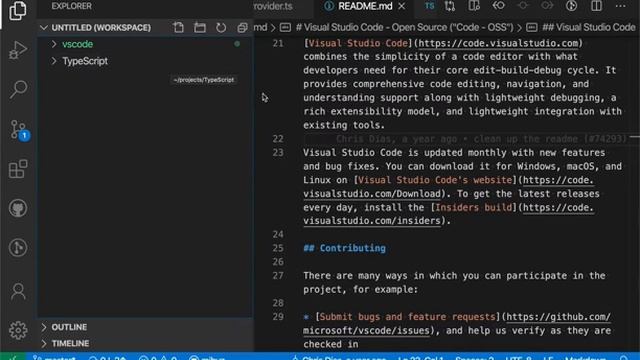Expand the Timeline panel
The width and height of the screenshot is (640, 360).
point(145,343)
